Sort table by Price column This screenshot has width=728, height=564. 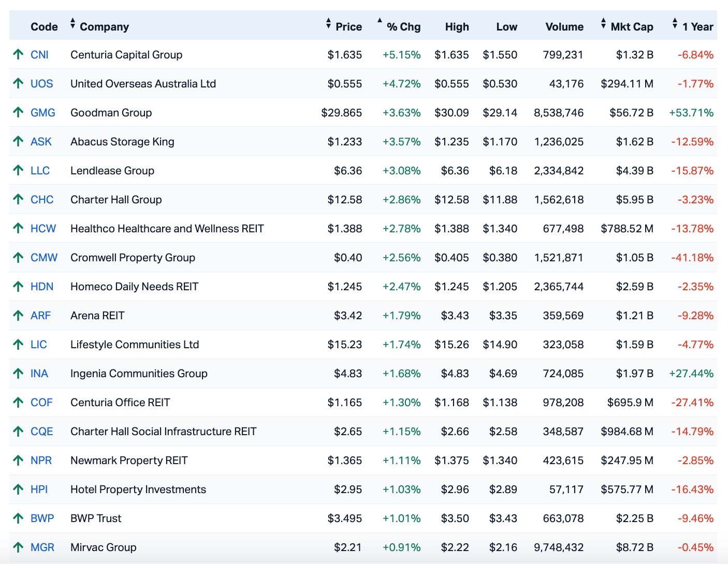click(x=344, y=26)
